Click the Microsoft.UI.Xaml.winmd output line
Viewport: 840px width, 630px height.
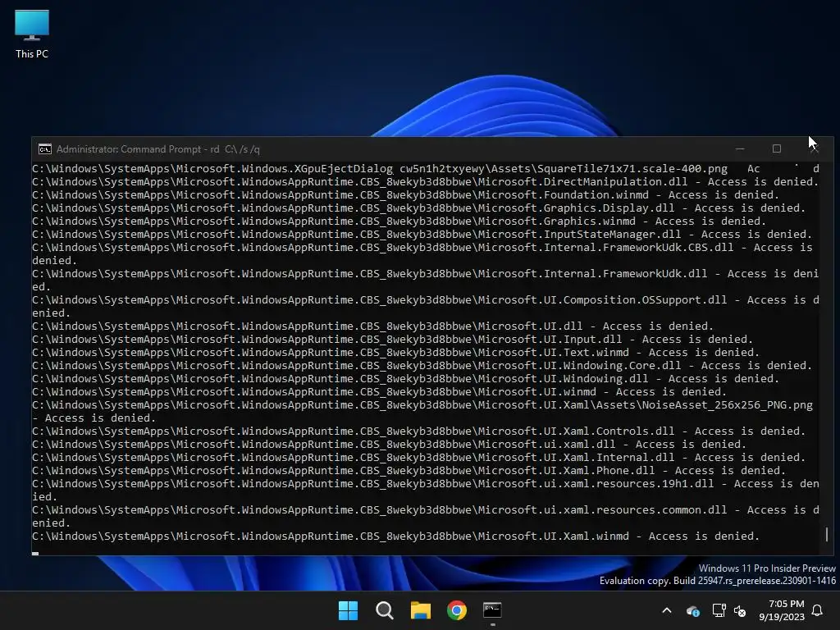pos(396,536)
